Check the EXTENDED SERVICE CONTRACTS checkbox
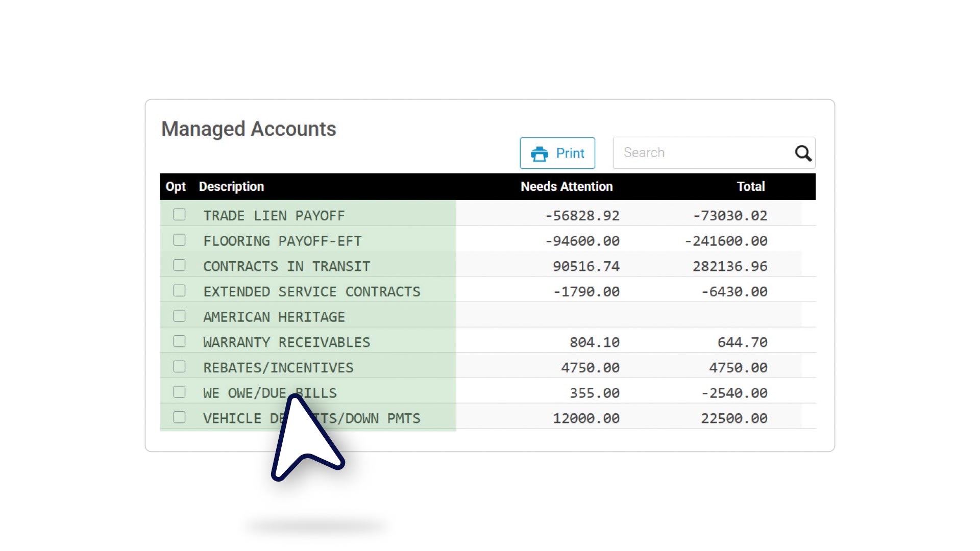Image resolution: width=980 pixels, height=551 pixels. (179, 290)
